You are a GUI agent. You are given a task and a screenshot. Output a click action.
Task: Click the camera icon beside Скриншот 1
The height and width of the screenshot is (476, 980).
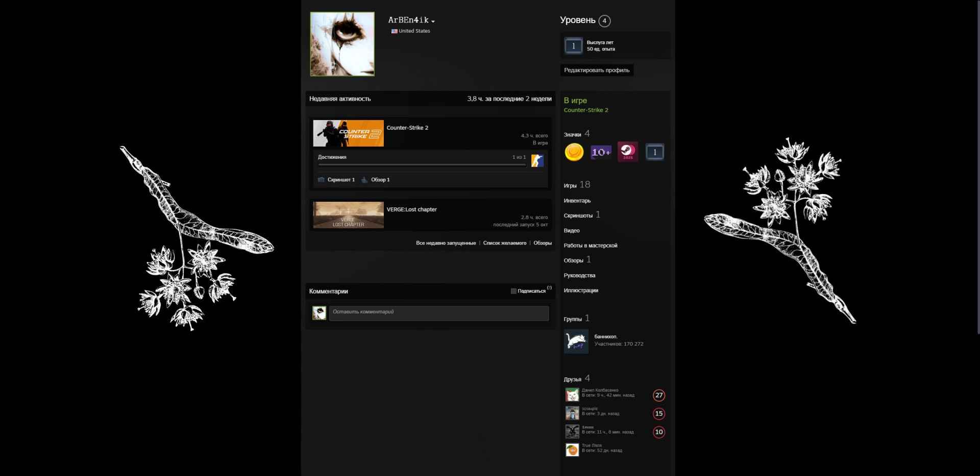coord(321,180)
